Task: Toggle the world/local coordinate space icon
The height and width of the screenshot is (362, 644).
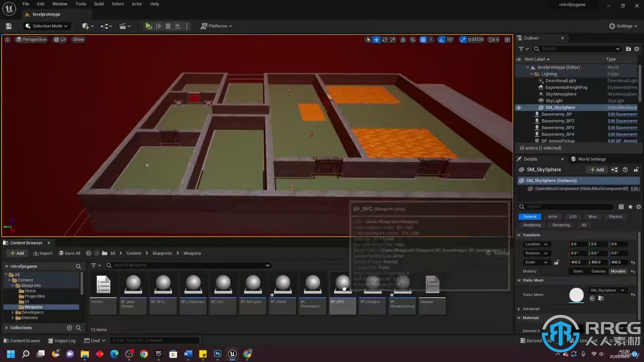Action: click(404, 39)
